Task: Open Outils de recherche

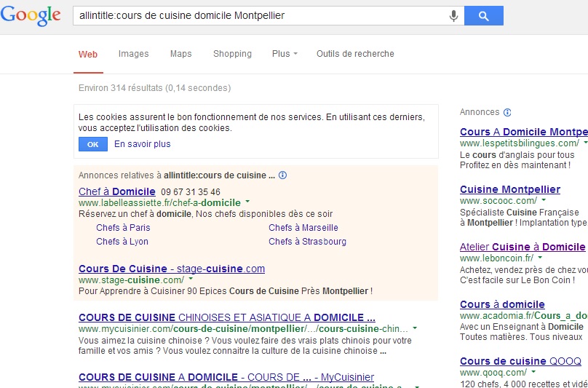Action: pyautogui.click(x=355, y=54)
